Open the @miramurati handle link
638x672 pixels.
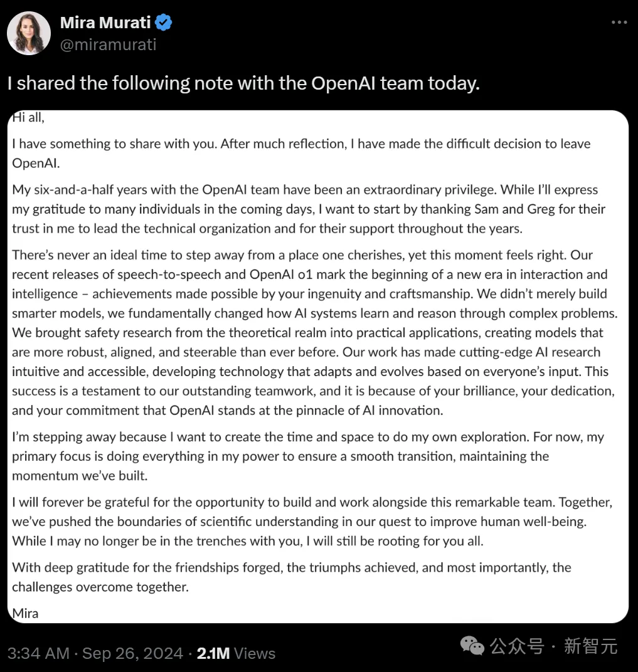click(x=109, y=45)
